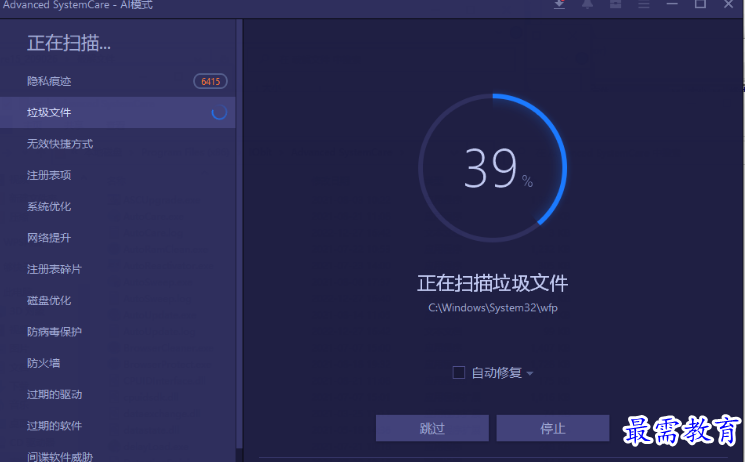Select 注册表碎片 in the scan list
This screenshot has height=462, width=747.
118,269
